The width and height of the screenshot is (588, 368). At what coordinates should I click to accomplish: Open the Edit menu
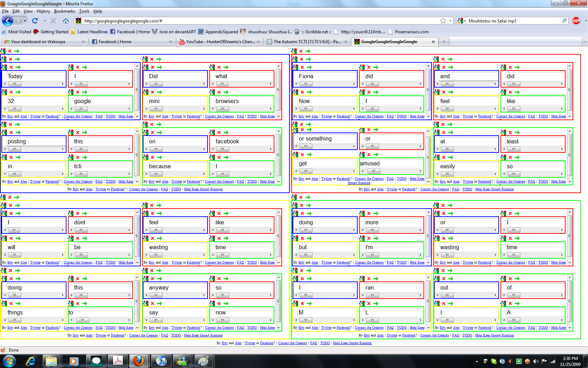coord(16,11)
